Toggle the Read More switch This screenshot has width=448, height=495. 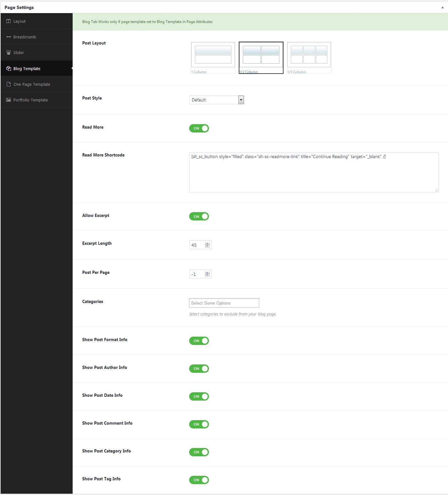click(x=199, y=128)
